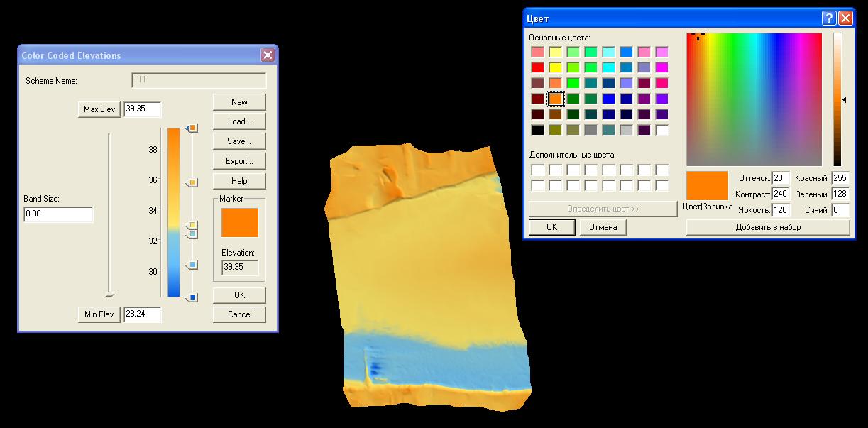The height and width of the screenshot is (428, 868).
Task: Click the question mark help button in Цвет
Action: 829,18
